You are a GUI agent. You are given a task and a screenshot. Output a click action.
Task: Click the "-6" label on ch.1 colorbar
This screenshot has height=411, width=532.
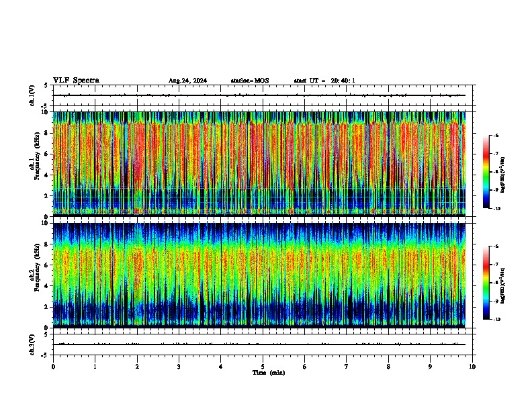496,135
